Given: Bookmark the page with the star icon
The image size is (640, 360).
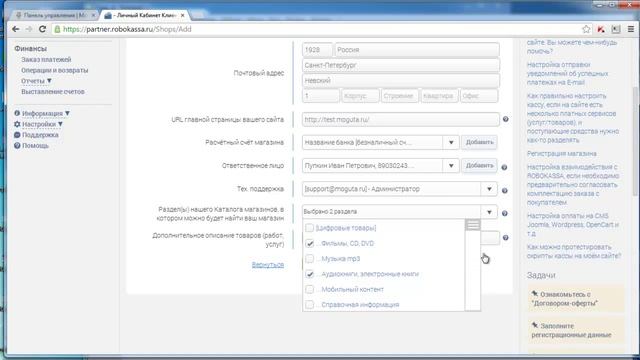Looking at the screenshot, I should click(x=586, y=29).
